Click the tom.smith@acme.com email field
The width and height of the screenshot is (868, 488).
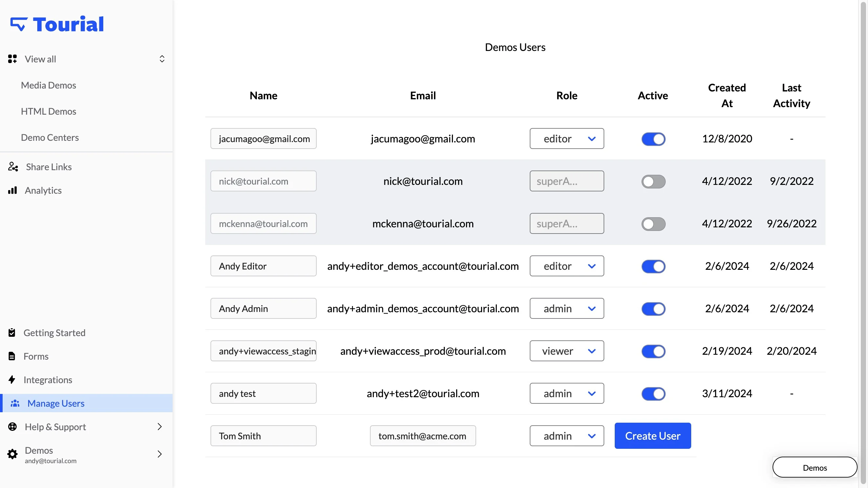coord(423,436)
